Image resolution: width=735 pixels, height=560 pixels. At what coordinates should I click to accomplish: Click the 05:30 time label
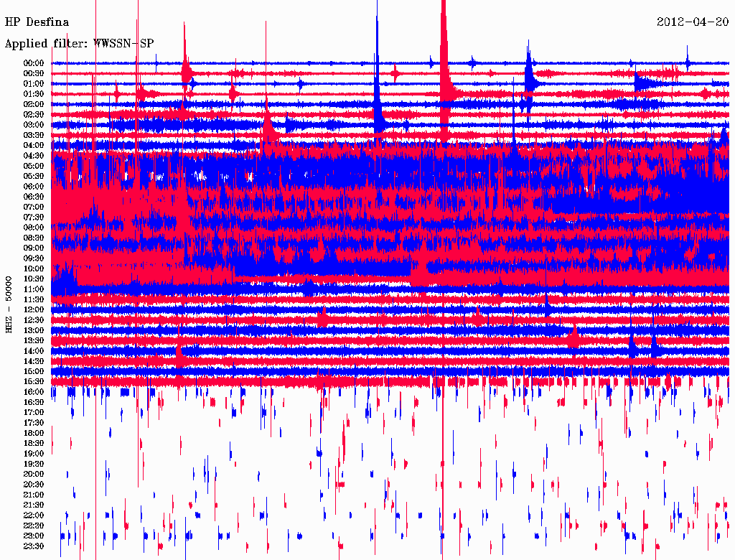coord(34,176)
